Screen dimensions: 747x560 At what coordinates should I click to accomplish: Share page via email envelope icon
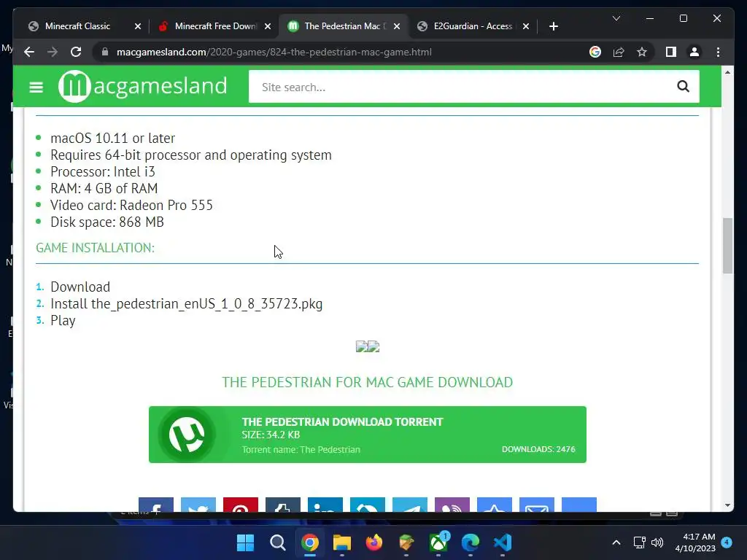coord(537,505)
